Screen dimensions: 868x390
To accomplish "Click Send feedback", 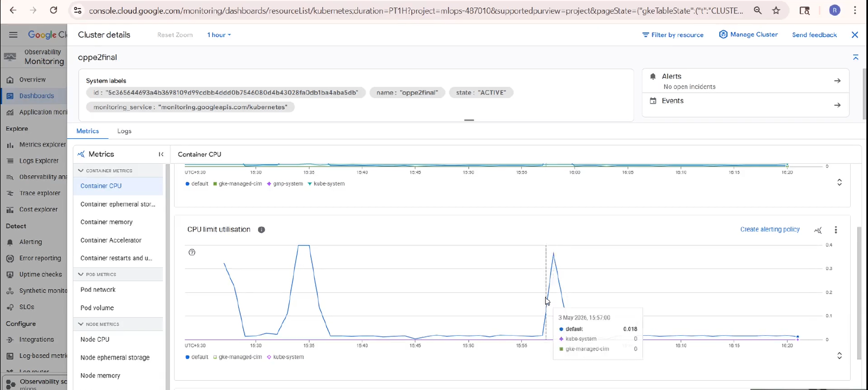I will (814, 35).
